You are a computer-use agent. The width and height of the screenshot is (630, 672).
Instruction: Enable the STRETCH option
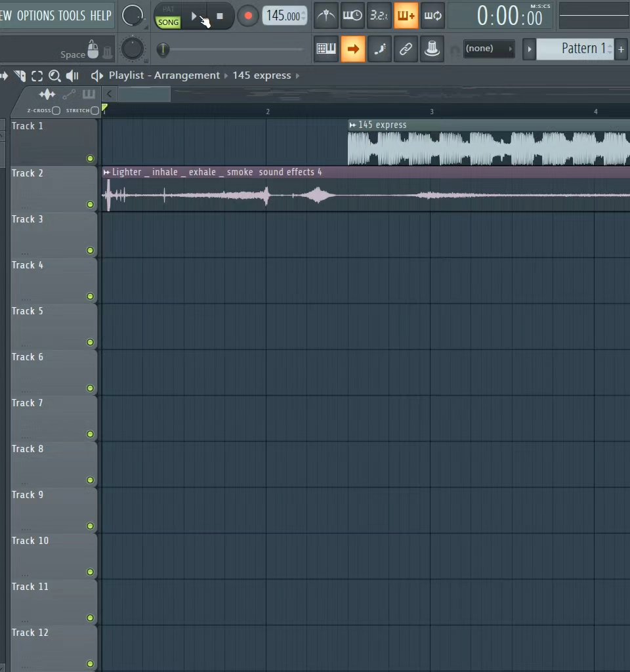[94, 110]
